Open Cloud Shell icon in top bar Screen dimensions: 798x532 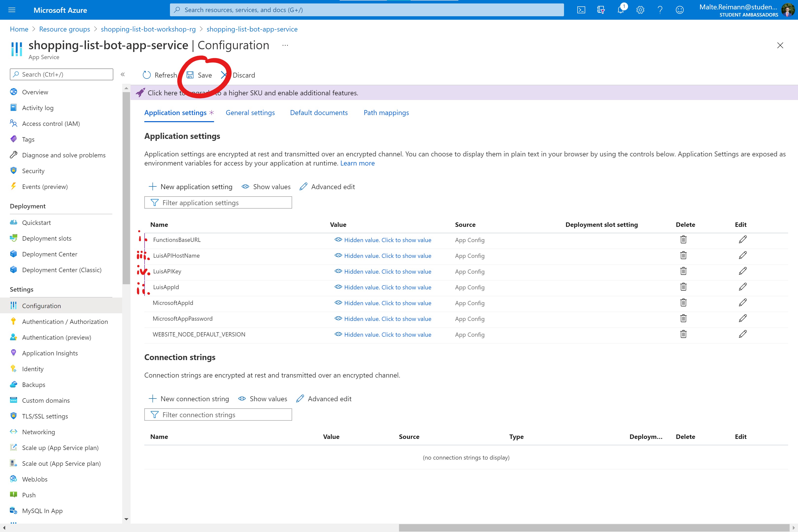(x=581, y=10)
